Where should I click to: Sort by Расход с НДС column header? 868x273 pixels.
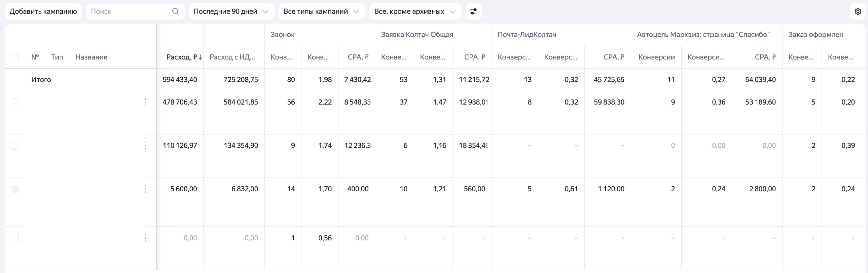click(x=232, y=57)
